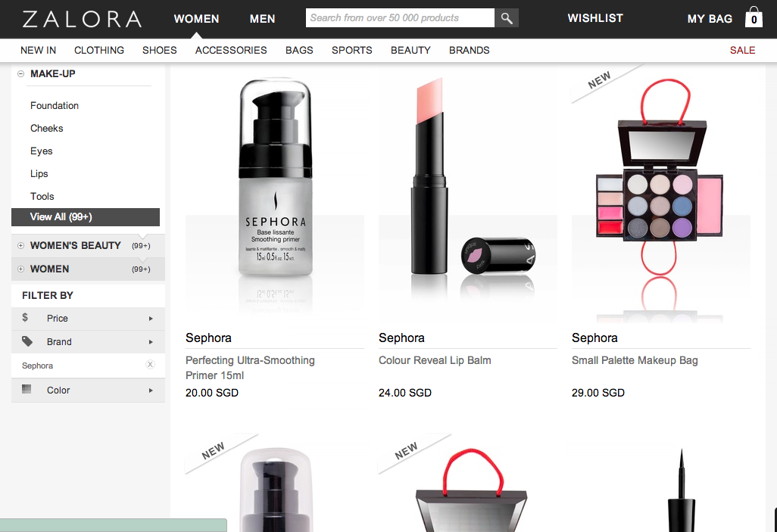The height and width of the screenshot is (532, 777).
Task: Select the WOMEN top tab
Action: [x=196, y=19]
